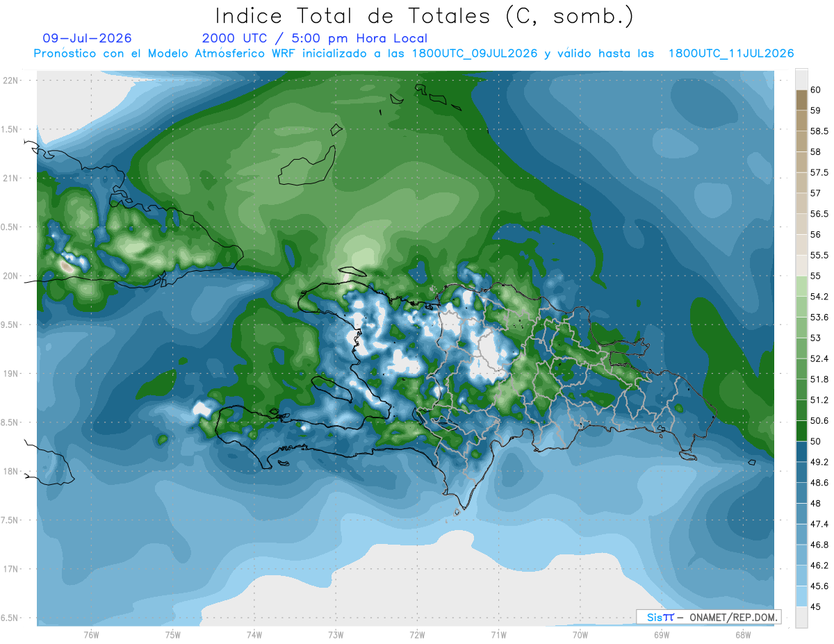Click the '48' colorbar value
This screenshot has width=834, height=644.
(816, 503)
